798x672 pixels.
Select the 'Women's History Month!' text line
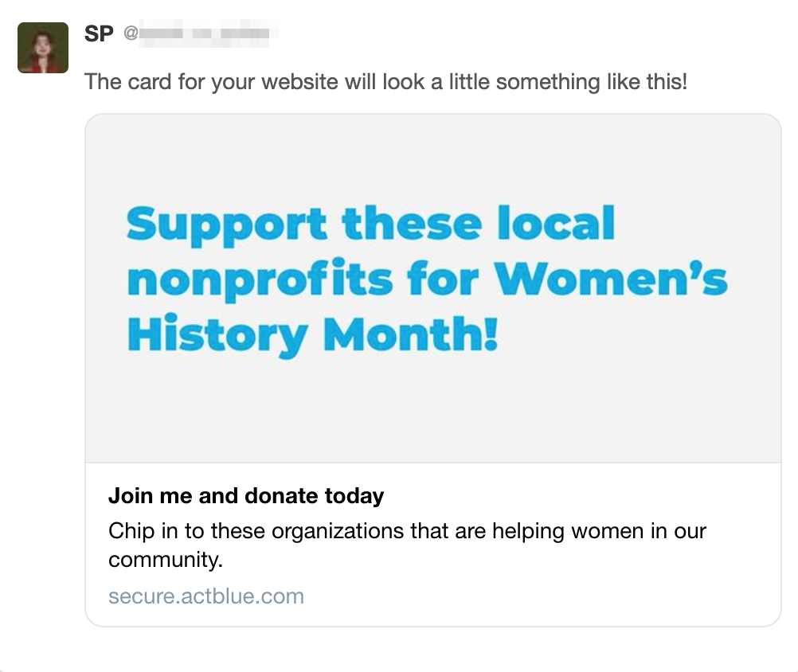(x=309, y=334)
